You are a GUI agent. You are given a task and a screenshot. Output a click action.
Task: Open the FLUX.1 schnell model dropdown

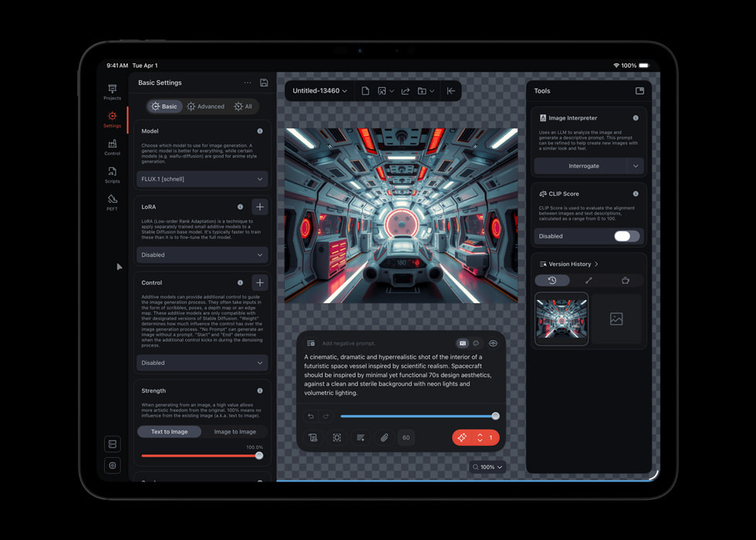click(202, 177)
